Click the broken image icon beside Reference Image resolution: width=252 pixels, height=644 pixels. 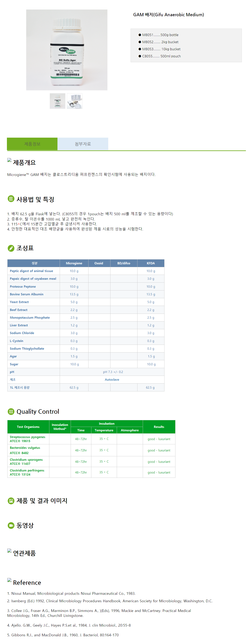click(x=9, y=580)
